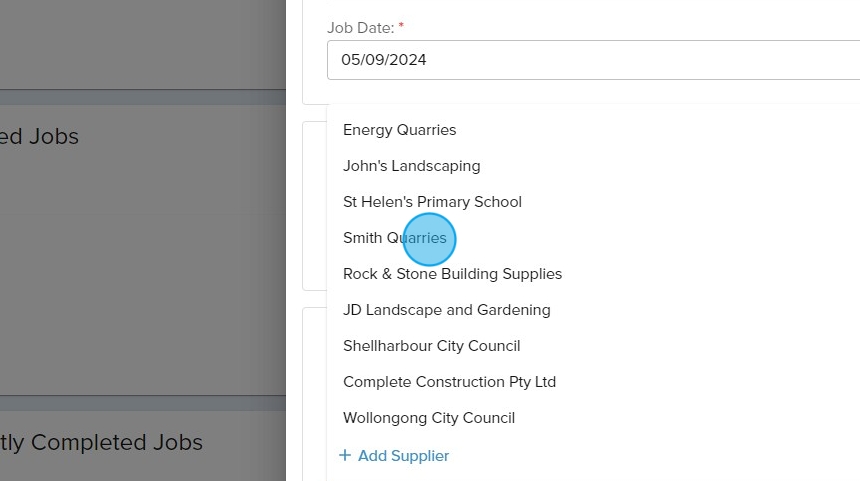Choose Rock & Stone Building Supplies
Image resolution: width=860 pixels, height=481 pixels.
pos(452,274)
